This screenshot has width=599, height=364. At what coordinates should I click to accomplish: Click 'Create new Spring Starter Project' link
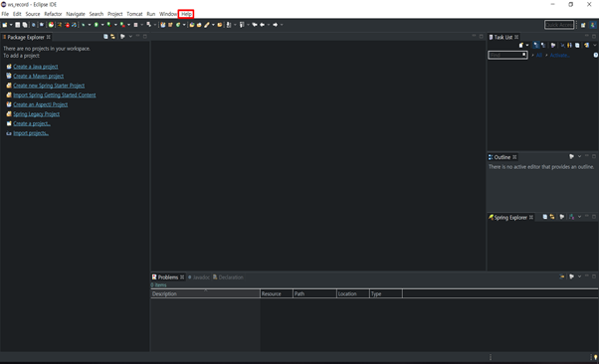49,86
